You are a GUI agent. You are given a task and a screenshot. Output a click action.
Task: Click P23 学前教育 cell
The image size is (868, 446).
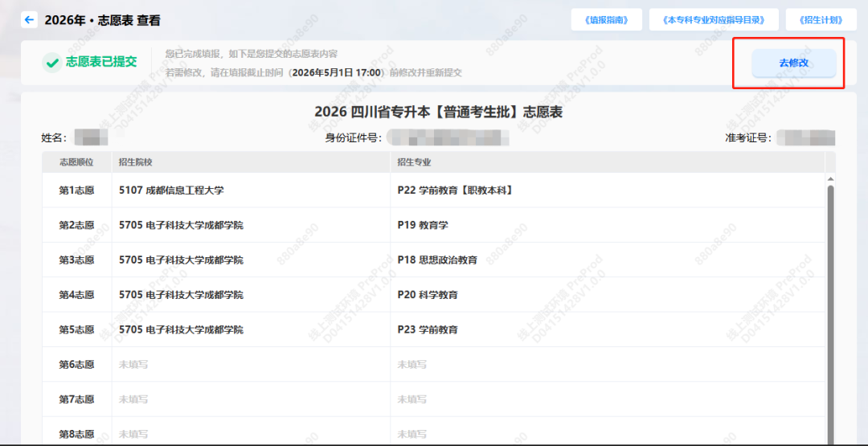[608, 329]
